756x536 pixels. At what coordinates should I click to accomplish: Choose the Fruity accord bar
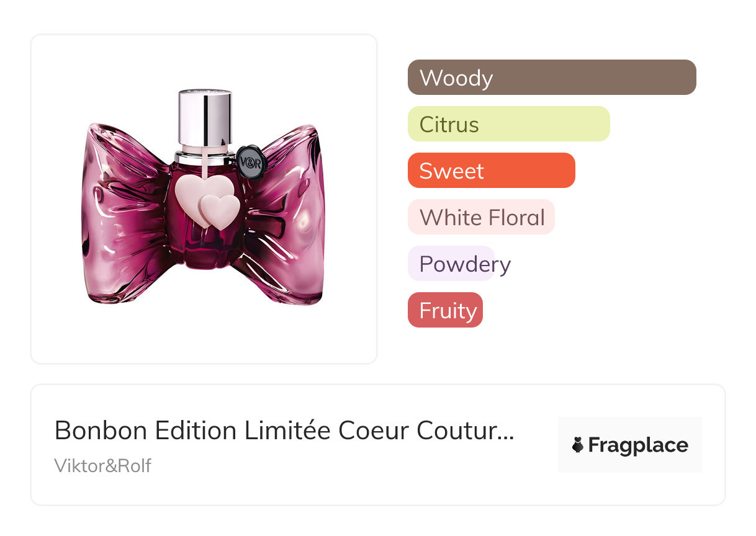tap(445, 310)
